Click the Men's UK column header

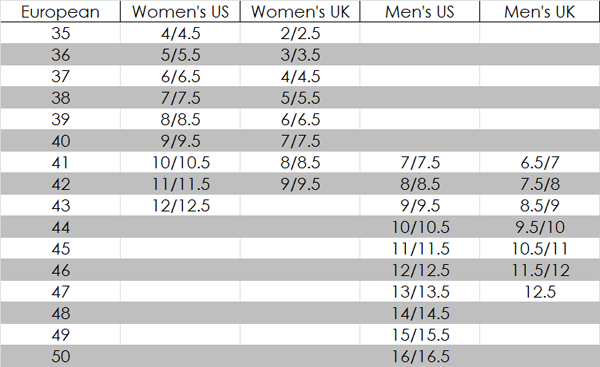click(x=540, y=11)
